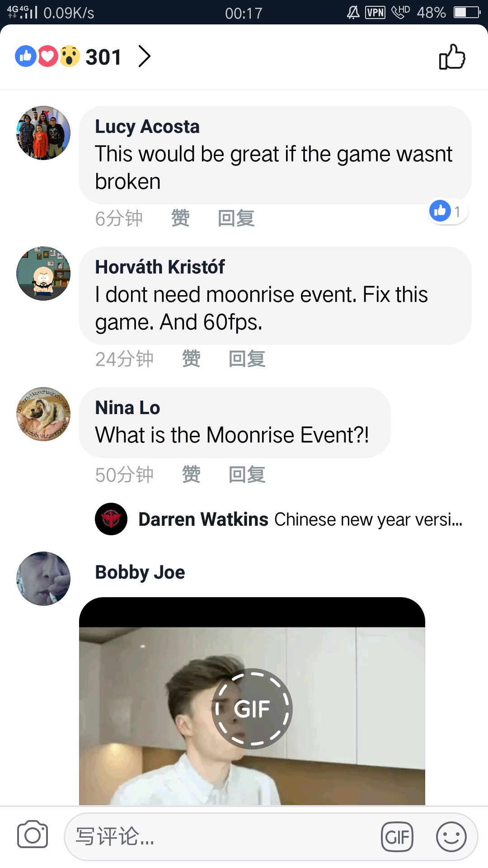Play the GIF in Bobby Joe's comment
This screenshot has width=488, height=868.
252,708
